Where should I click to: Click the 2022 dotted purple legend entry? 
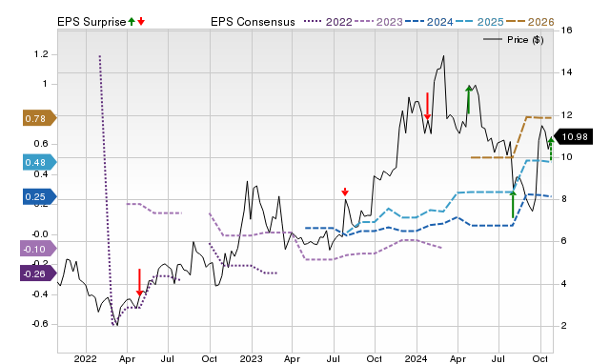[x=328, y=22]
